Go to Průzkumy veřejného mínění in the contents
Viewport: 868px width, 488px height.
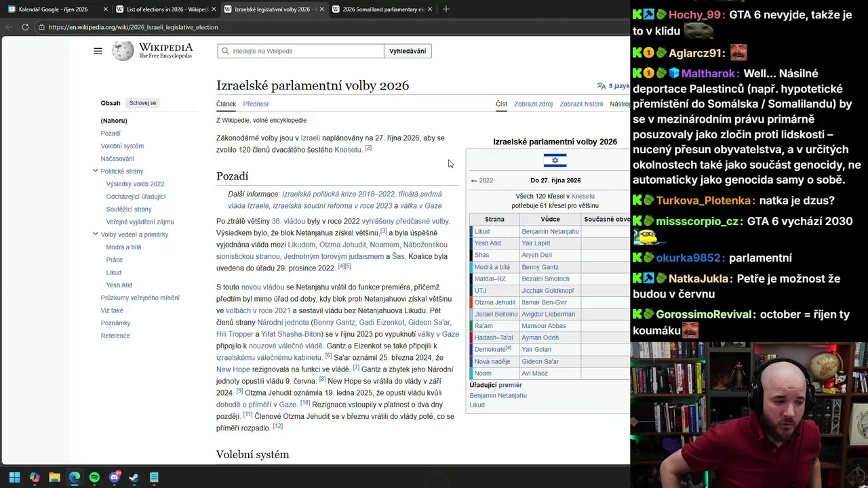click(140, 298)
